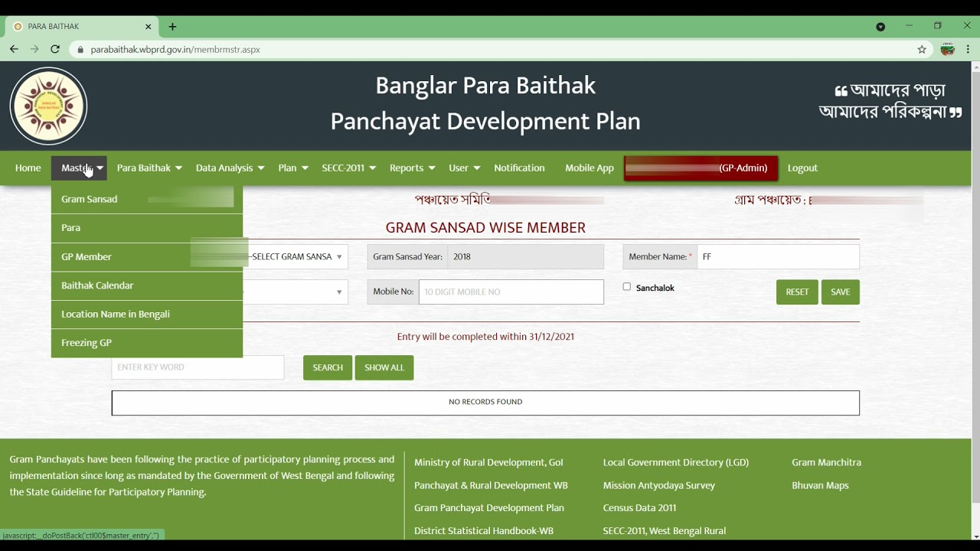Click the GP-Admin user button
The height and width of the screenshot is (551, 980).
(701, 168)
